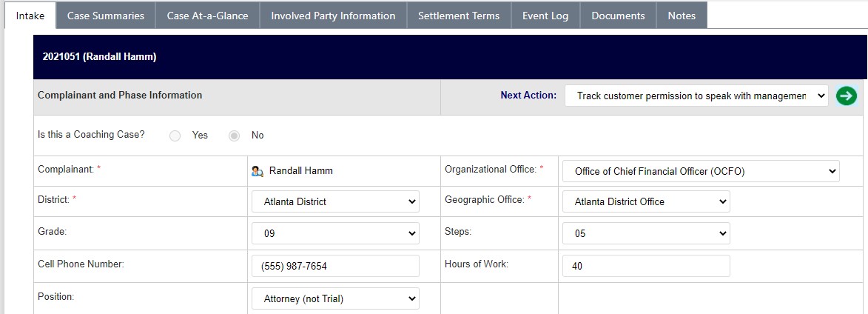Open the Next Action dropdown
The image size is (868, 314).
coord(696,96)
